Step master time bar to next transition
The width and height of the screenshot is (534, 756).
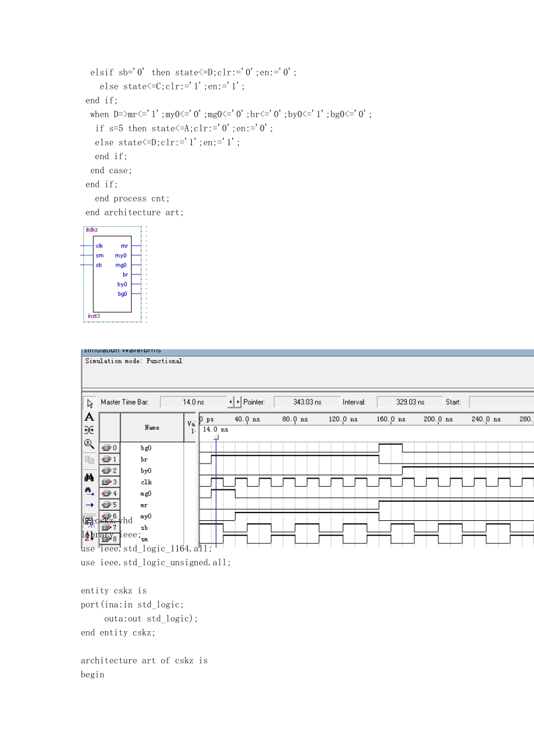point(238,402)
